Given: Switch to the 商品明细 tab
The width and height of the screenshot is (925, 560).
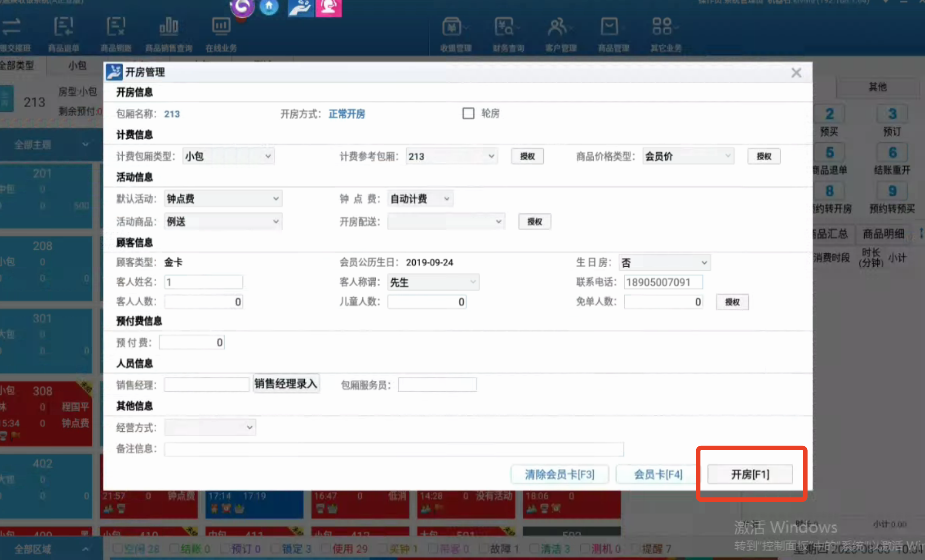Looking at the screenshot, I should (883, 234).
